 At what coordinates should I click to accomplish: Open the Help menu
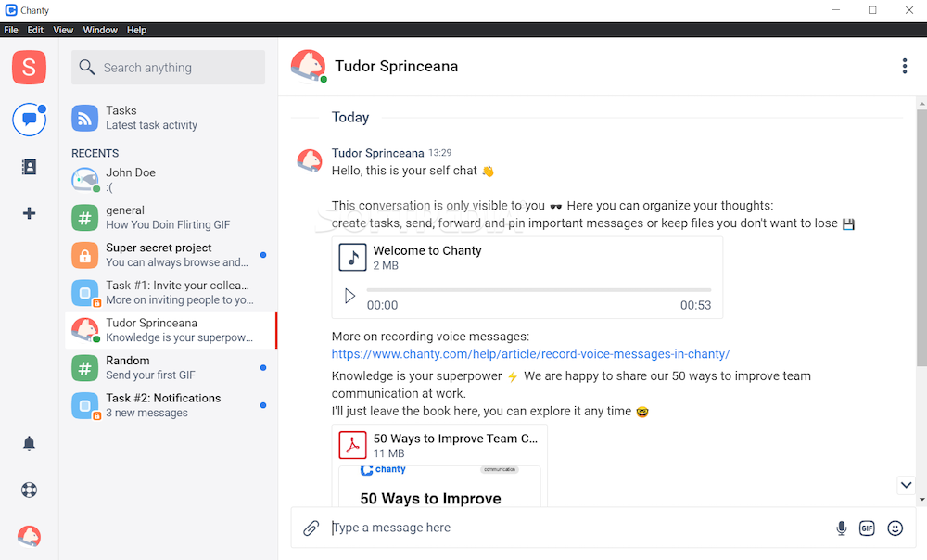(x=136, y=30)
